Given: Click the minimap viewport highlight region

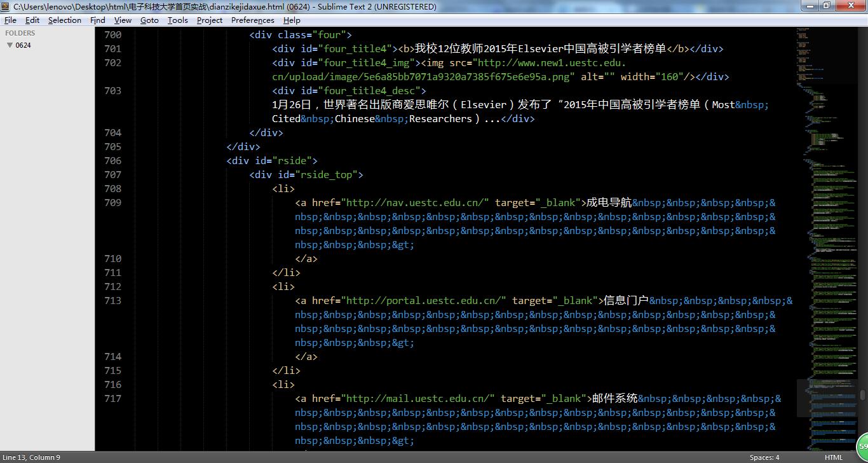Looking at the screenshot, I should [827, 398].
